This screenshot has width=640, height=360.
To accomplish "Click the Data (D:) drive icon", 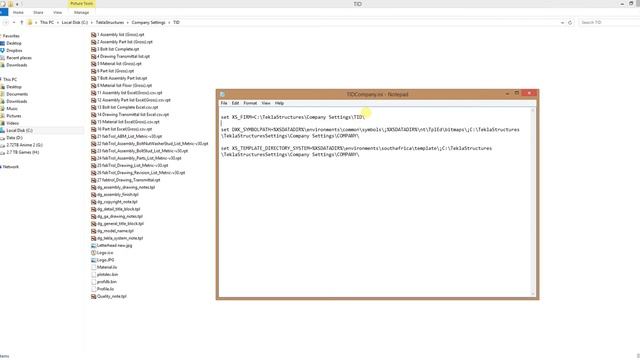I will point(2,138).
